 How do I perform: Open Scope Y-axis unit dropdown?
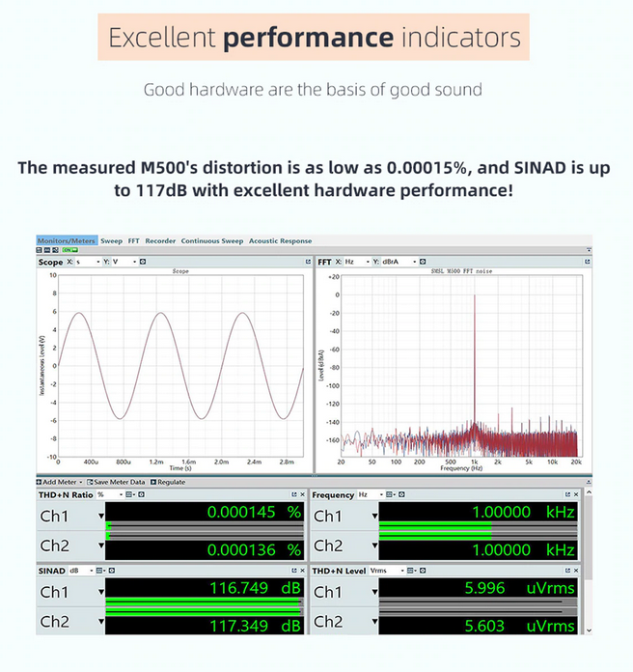124,262
